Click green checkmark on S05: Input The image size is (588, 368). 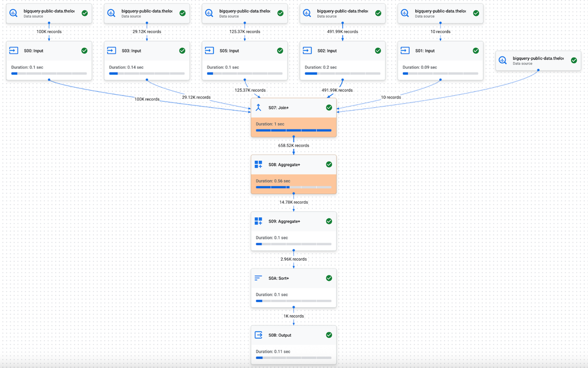[x=280, y=50]
